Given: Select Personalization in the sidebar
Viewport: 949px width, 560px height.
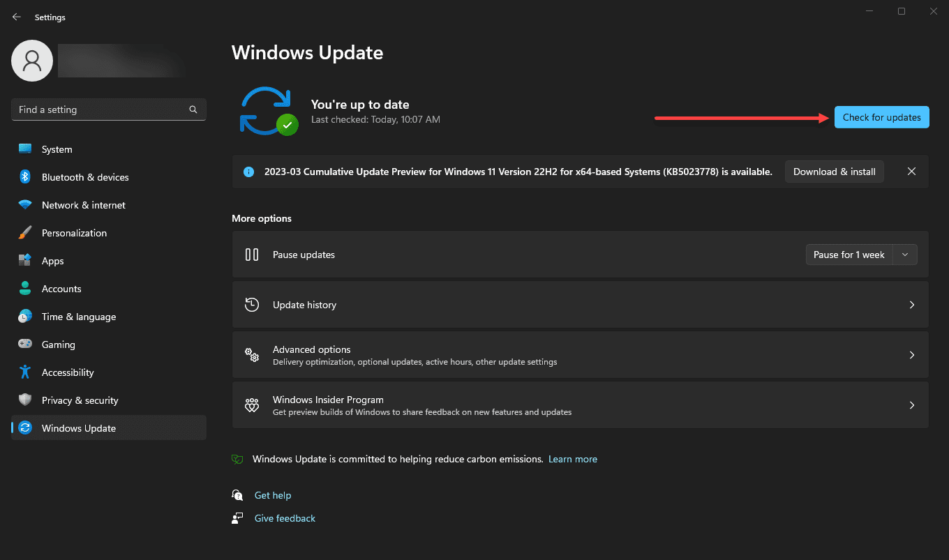Looking at the screenshot, I should tap(109, 233).
